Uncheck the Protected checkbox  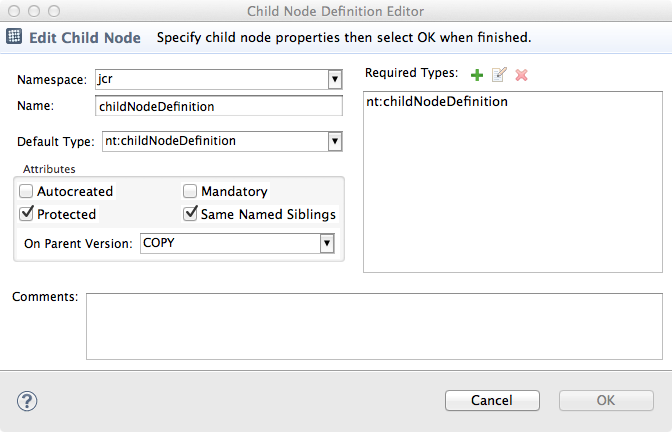pyautogui.click(x=27, y=214)
